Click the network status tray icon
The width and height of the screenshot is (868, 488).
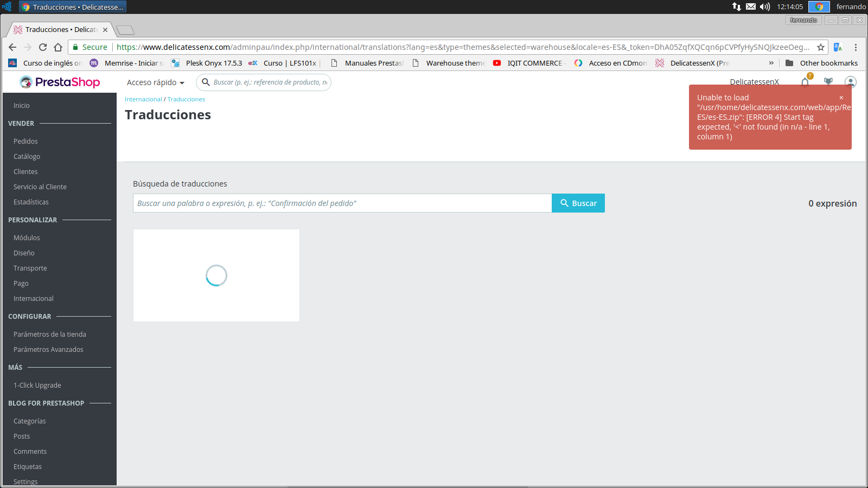[x=736, y=7]
